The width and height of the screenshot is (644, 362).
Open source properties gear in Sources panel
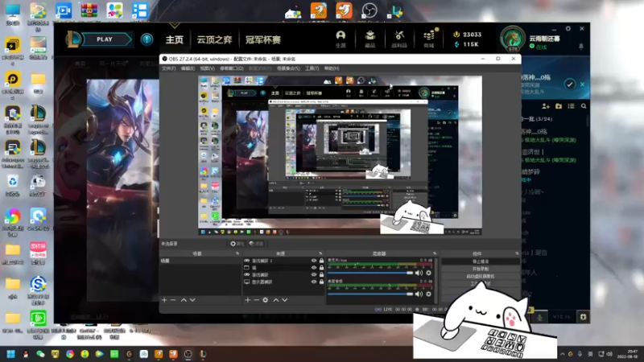click(266, 300)
